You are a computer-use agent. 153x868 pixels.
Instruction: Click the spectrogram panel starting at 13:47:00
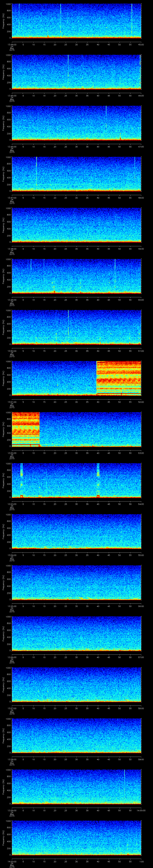click(76, 174)
